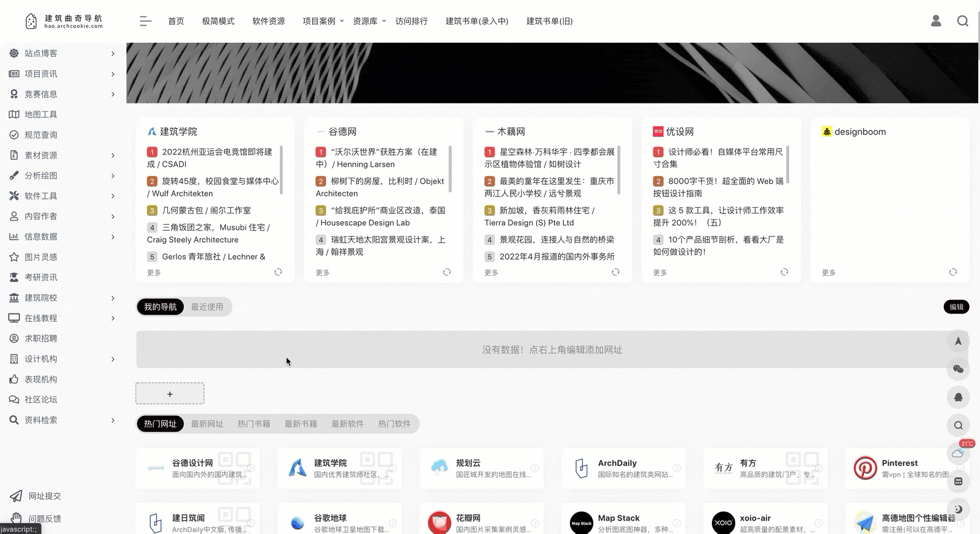This screenshot has width=980, height=534.
Task: Click 更多 under 谷德网 card
Action: click(323, 273)
